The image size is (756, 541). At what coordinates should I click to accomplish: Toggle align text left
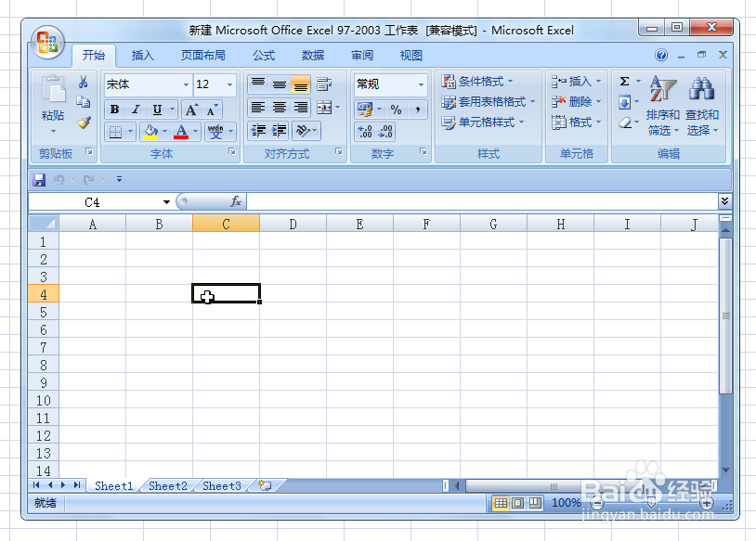coord(258,108)
